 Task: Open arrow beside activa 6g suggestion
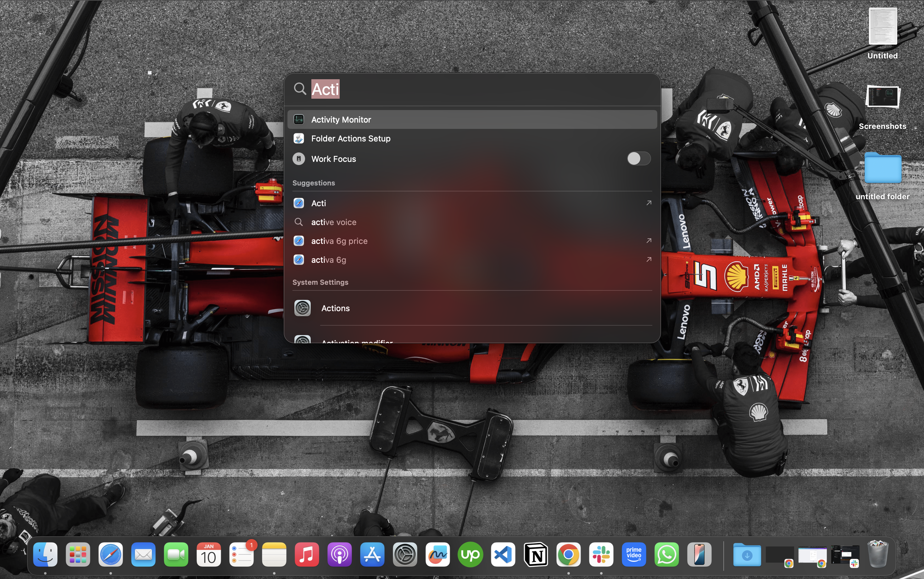point(648,260)
